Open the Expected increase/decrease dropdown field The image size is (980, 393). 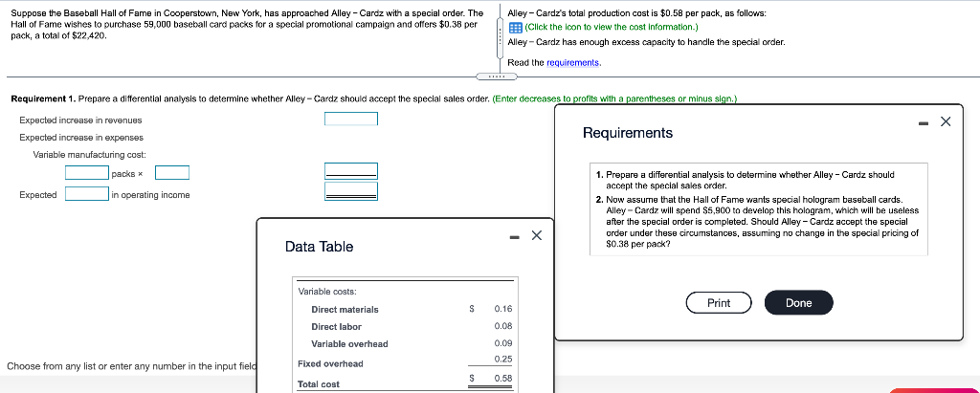click(x=87, y=194)
